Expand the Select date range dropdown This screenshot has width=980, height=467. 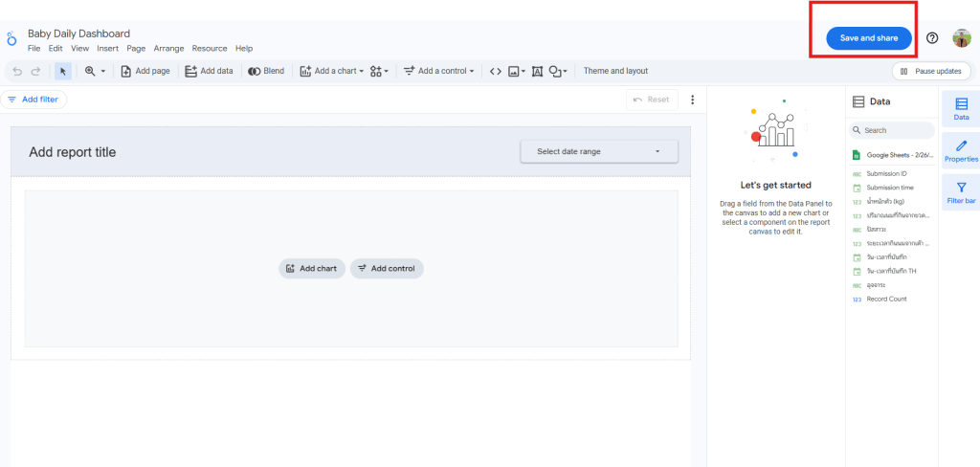pyautogui.click(x=599, y=151)
